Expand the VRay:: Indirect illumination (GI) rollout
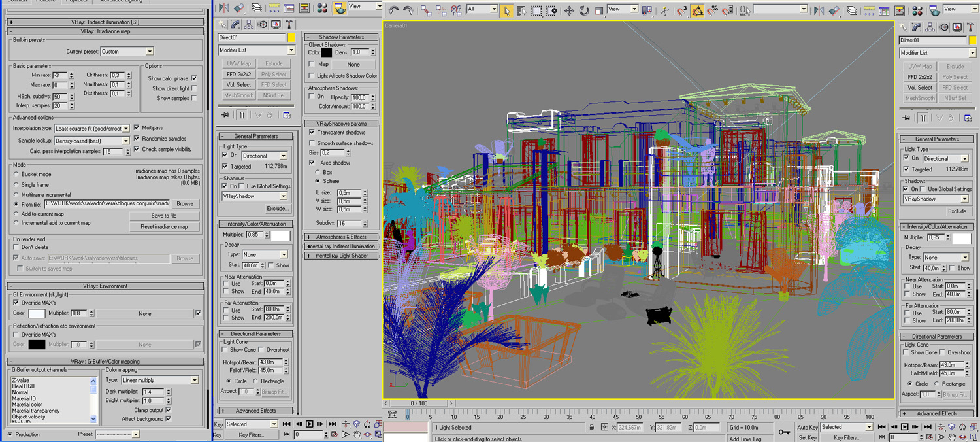Viewport: 980px width, 442px height. click(106, 22)
